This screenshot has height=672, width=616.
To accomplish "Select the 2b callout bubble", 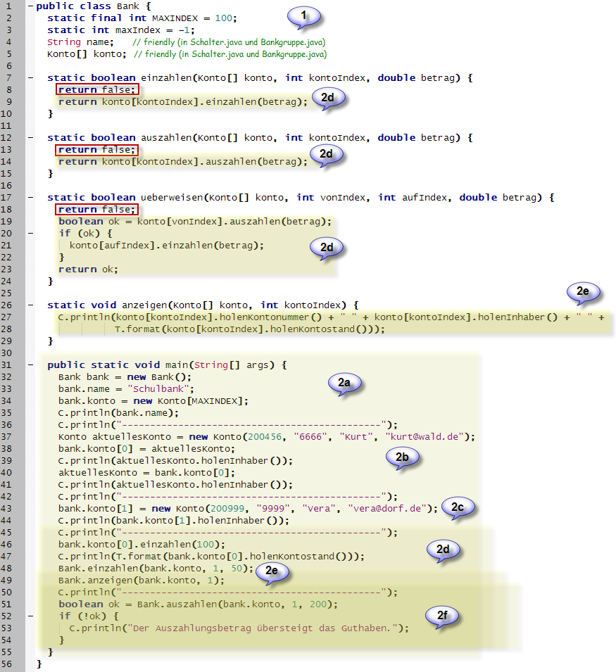I will (x=400, y=456).
